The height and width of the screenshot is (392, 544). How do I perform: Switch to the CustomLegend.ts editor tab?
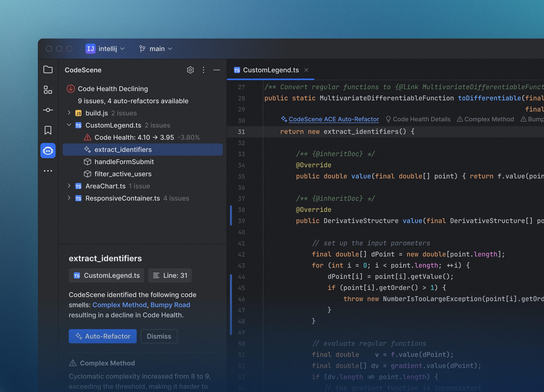coord(271,70)
